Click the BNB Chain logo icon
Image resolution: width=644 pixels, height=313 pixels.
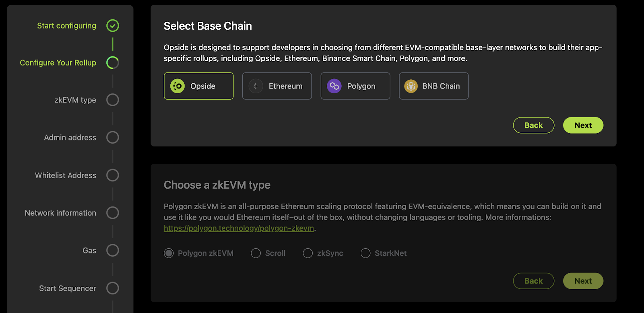(x=411, y=86)
